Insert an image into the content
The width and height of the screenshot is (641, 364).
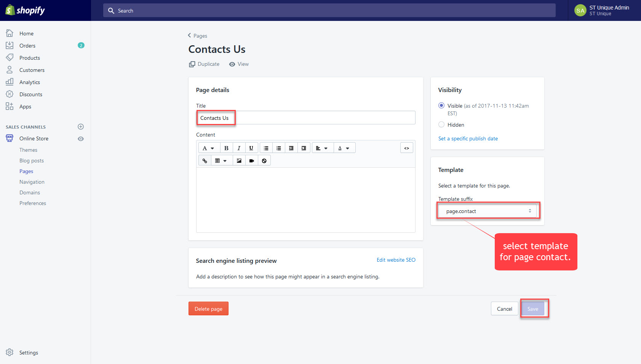(x=239, y=161)
